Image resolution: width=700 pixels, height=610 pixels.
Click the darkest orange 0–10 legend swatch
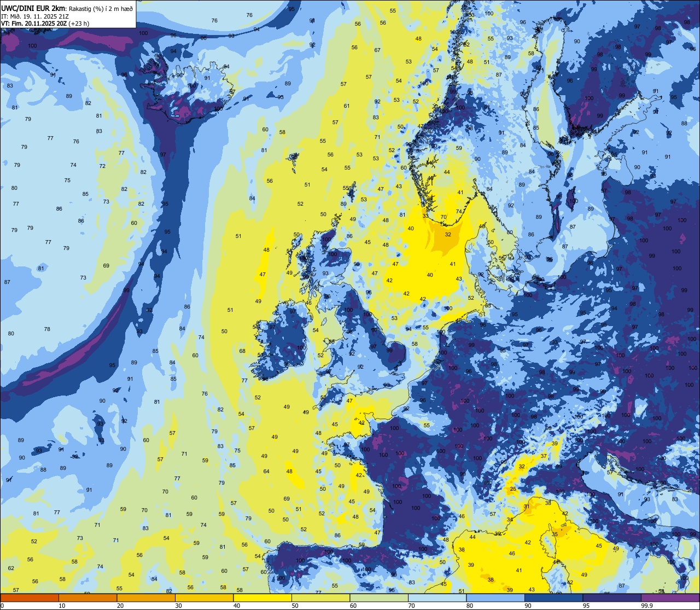pos(30,597)
